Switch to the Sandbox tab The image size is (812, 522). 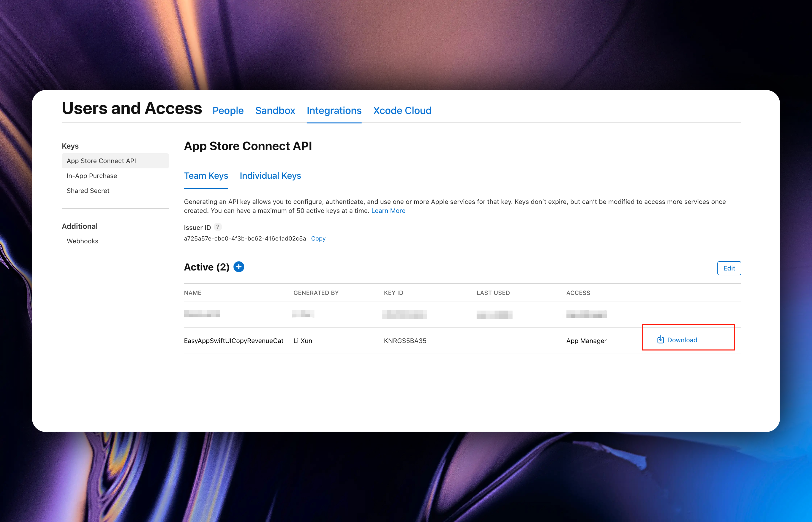pyautogui.click(x=275, y=110)
